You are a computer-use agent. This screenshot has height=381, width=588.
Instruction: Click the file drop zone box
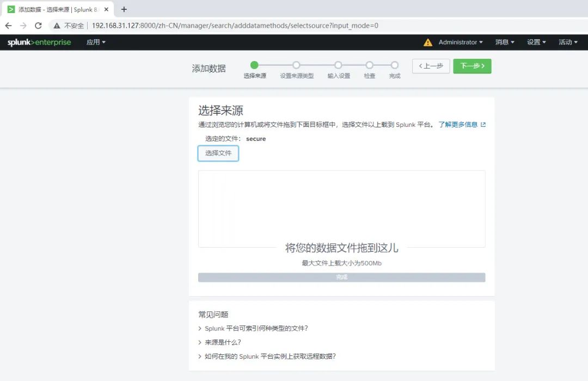(341, 209)
